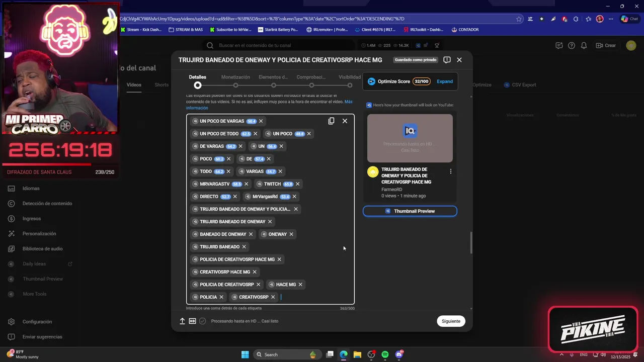Go to the Monetización step

(x=235, y=81)
